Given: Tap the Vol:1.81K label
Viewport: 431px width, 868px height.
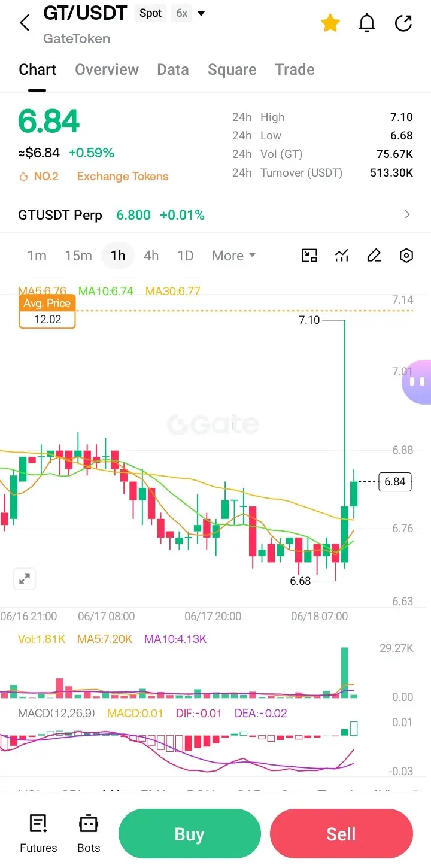Looking at the screenshot, I should (41, 639).
